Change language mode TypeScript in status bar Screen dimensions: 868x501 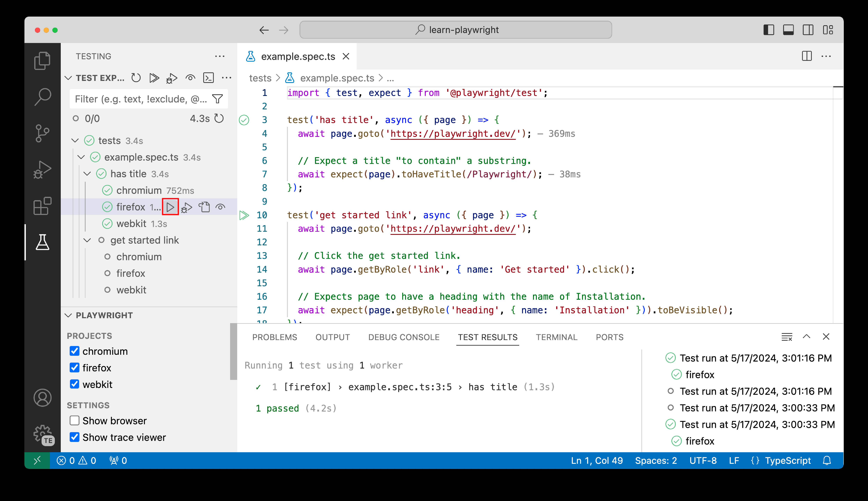click(x=788, y=460)
